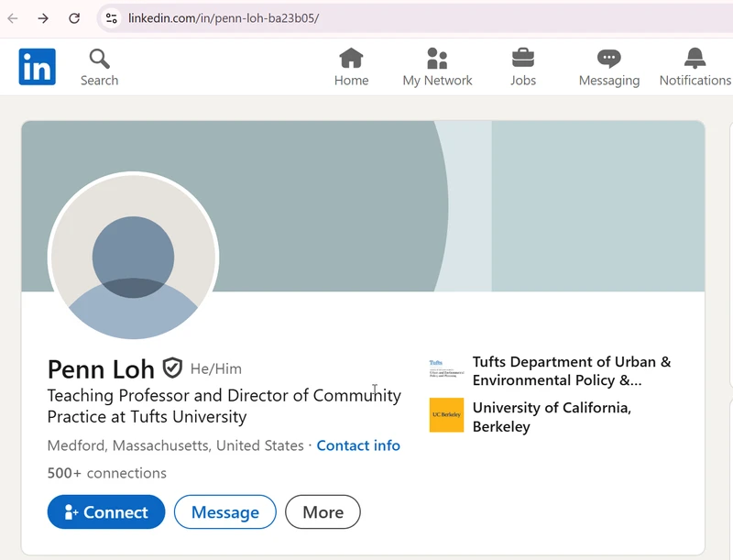Open site information icon in address bar
Viewport: 733px width, 560px height.
pyautogui.click(x=111, y=18)
